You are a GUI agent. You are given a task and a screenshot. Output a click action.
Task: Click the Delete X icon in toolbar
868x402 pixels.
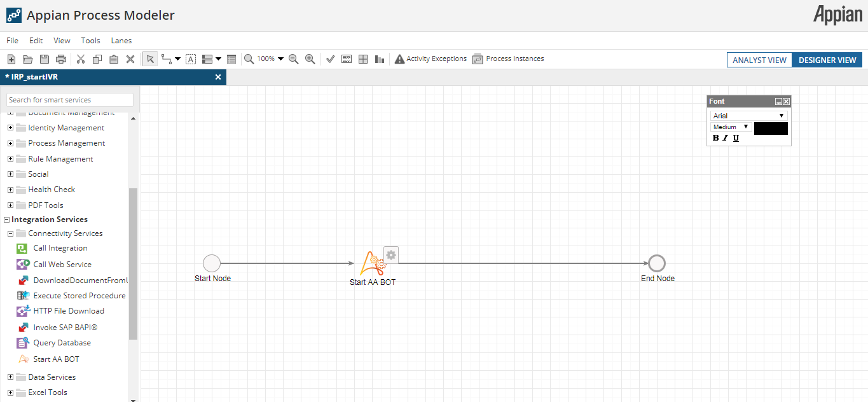(x=130, y=59)
